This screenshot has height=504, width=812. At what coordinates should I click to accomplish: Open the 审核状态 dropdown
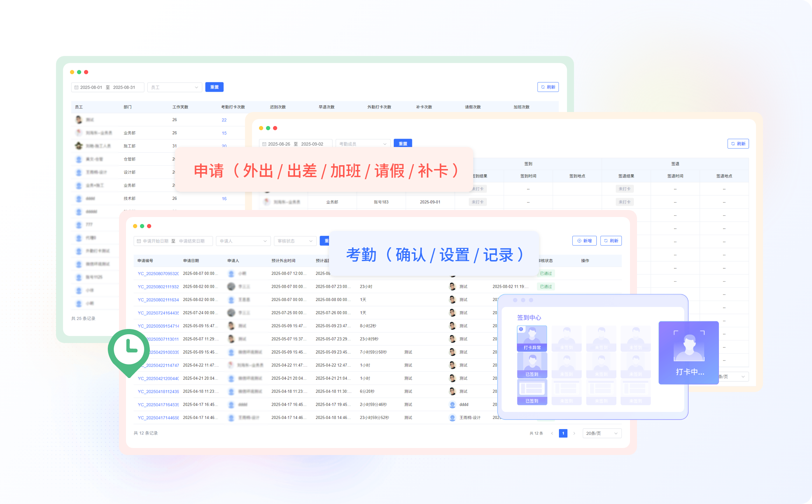point(295,241)
